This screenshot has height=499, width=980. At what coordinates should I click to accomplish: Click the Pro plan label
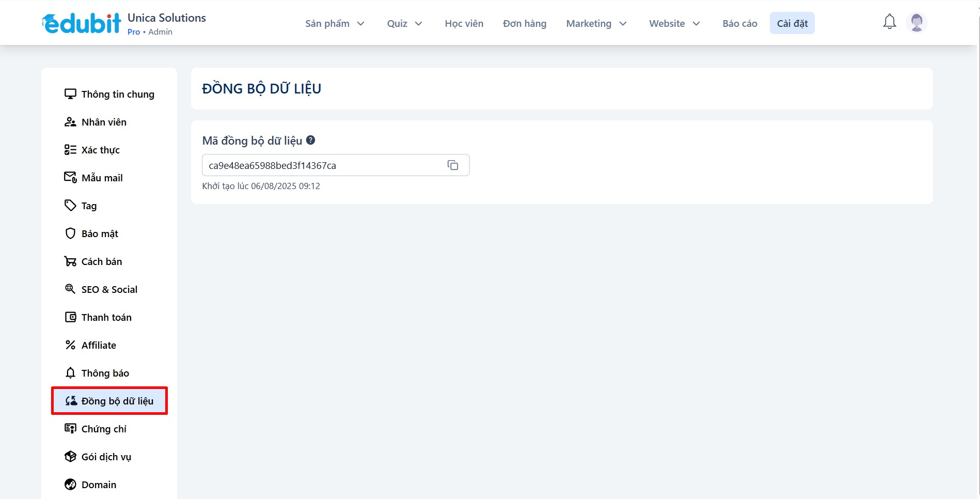tap(134, 32)
